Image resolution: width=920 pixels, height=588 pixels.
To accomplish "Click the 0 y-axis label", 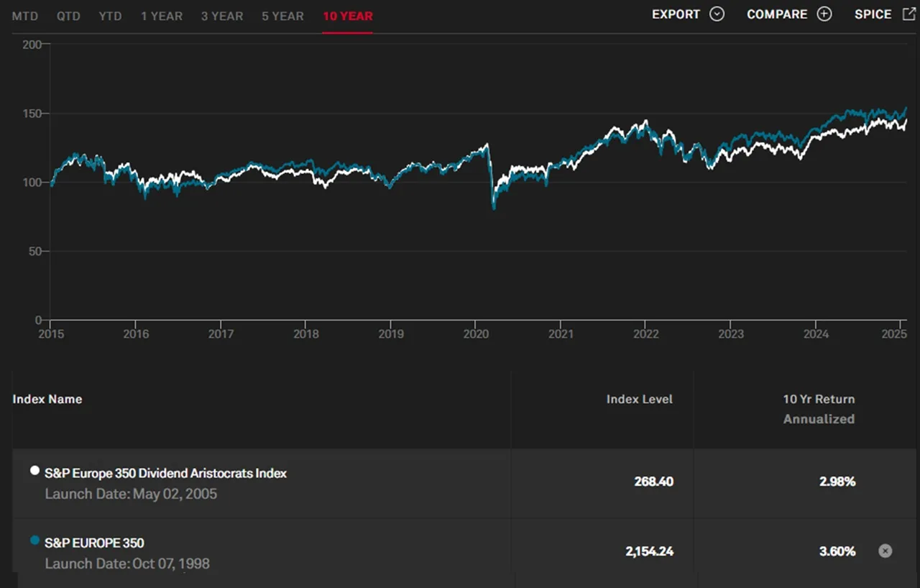I will pyautogui.click(x=39, y=321).
